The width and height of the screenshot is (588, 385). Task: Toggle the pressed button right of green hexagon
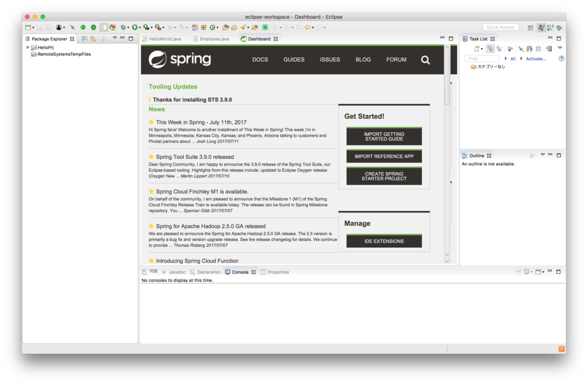click(103, 28)
